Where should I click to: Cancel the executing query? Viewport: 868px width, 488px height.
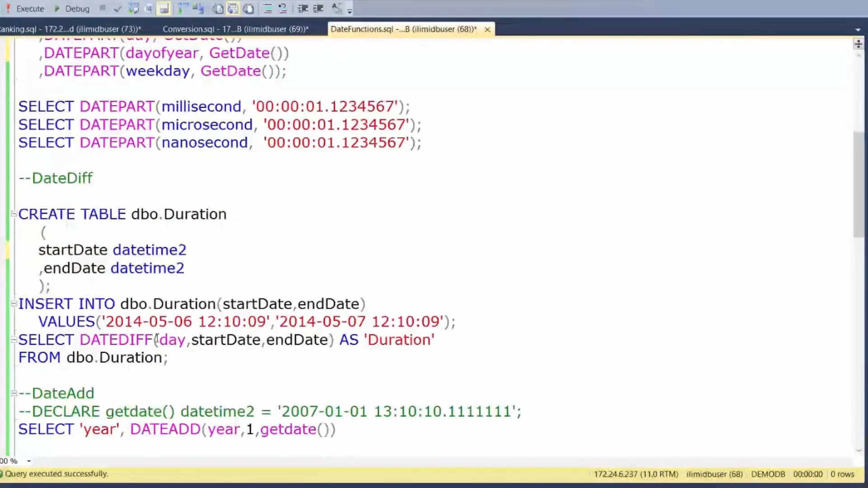tap(103, 8)
